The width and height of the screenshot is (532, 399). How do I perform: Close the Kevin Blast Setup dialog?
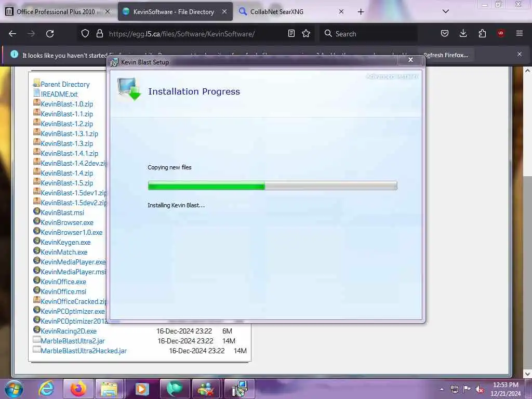click(x=410, y=60)
